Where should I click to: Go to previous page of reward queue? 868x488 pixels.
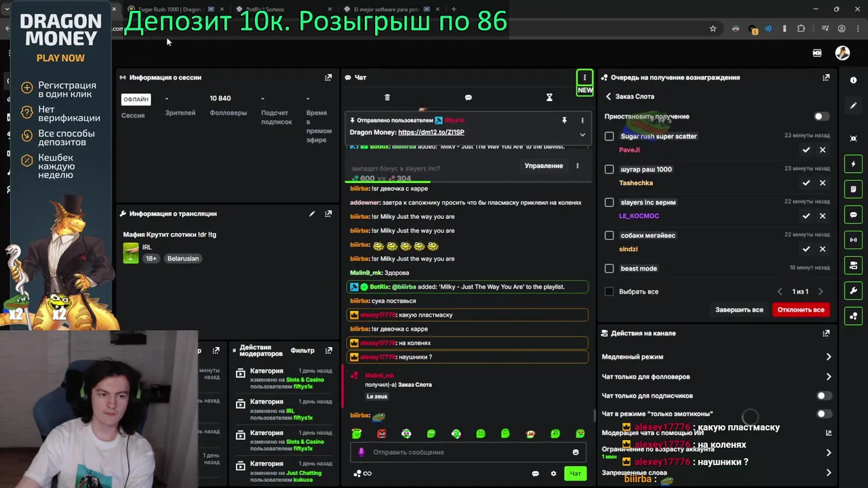click(780, 291)
